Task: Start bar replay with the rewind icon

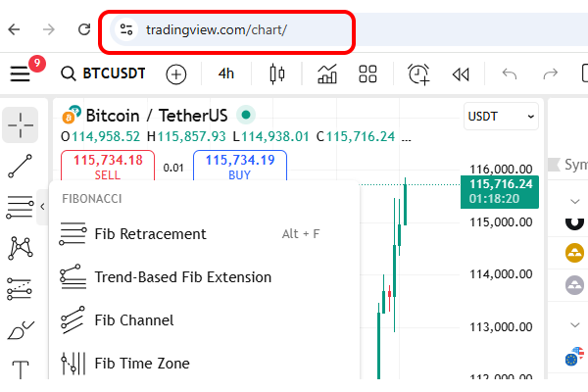Action: [x=461, y=73]
